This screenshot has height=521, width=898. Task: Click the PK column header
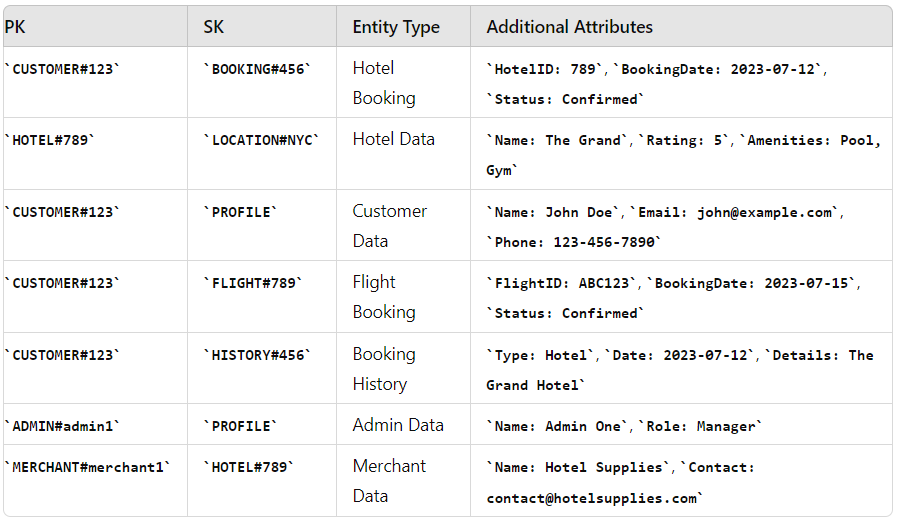click(15, 27)
